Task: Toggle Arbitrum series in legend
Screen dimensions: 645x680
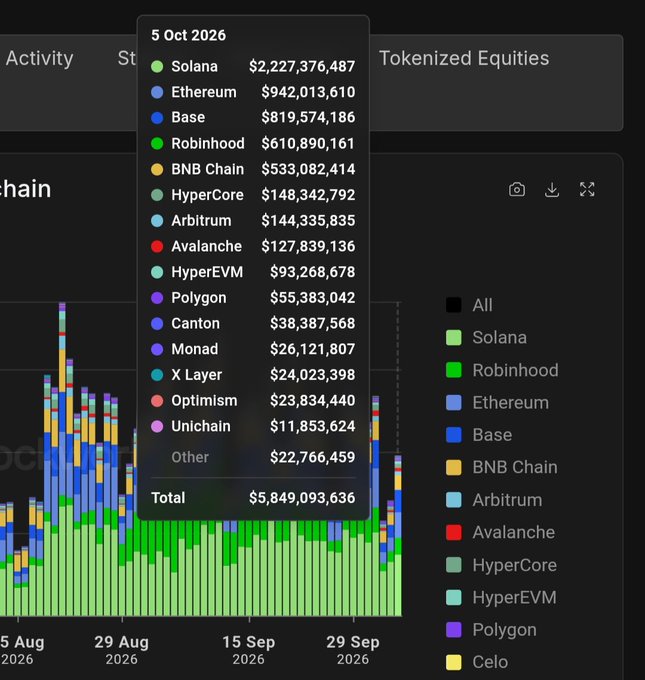Action: (x=494, y=500)
